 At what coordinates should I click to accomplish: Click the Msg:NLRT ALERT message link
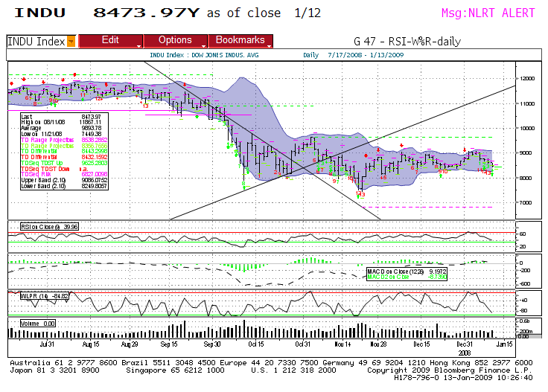coord(488,13)
